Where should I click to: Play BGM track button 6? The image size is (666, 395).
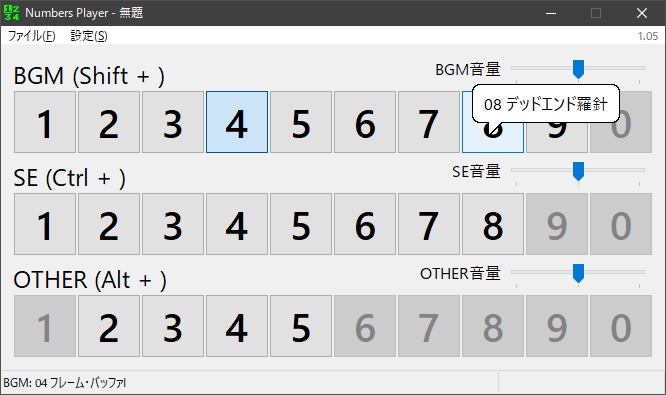tap(365, 122)
